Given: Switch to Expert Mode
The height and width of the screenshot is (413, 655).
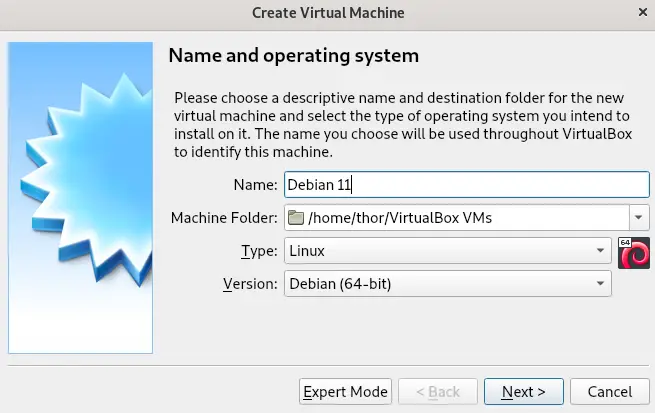Looking at the screenshot, I should click(x=345, y=392).
